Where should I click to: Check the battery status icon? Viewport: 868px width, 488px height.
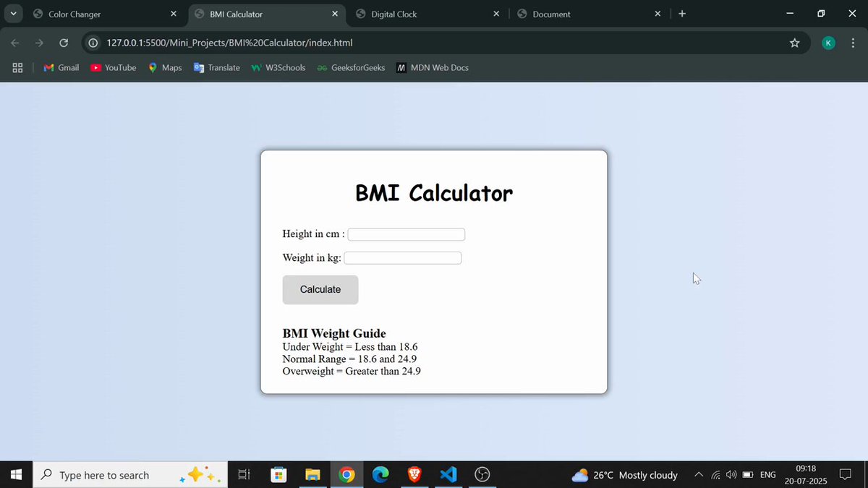click(748, 475)
